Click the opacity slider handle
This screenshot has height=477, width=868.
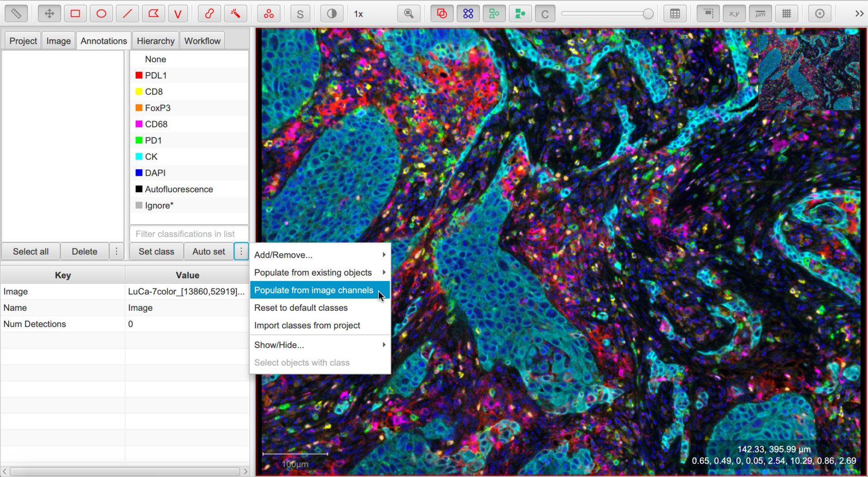tap(648, 14)
